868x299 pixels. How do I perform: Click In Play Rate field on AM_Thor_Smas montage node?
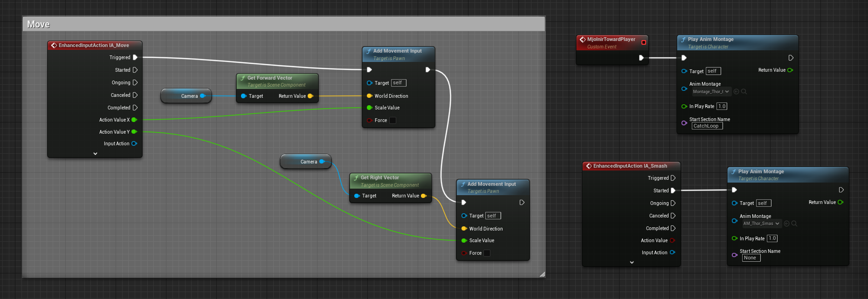772,238
